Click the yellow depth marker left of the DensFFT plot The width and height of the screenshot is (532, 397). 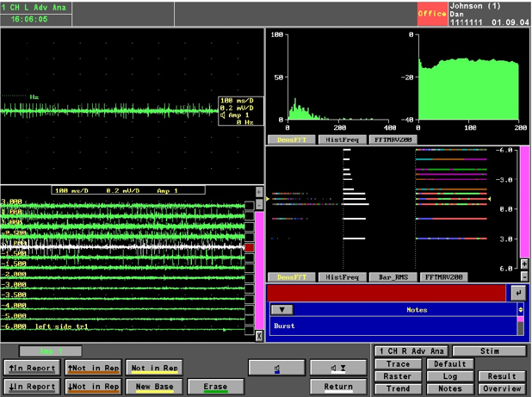[x=268, y=199]
